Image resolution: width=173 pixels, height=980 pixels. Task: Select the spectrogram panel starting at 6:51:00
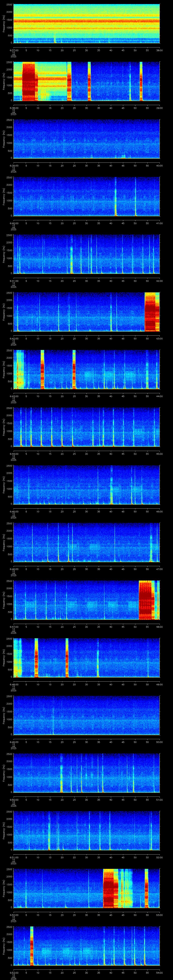tap(87, 831)
